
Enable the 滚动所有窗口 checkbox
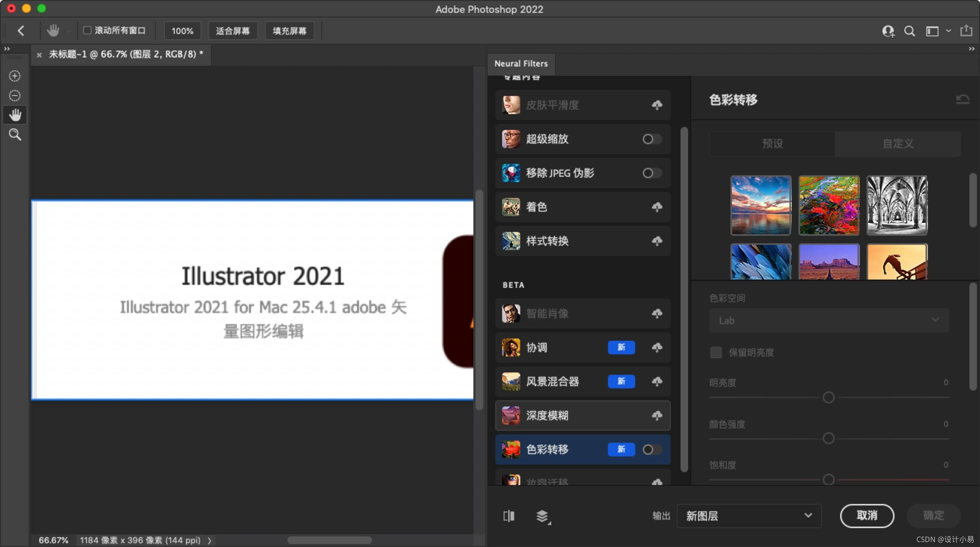[87, 30]
